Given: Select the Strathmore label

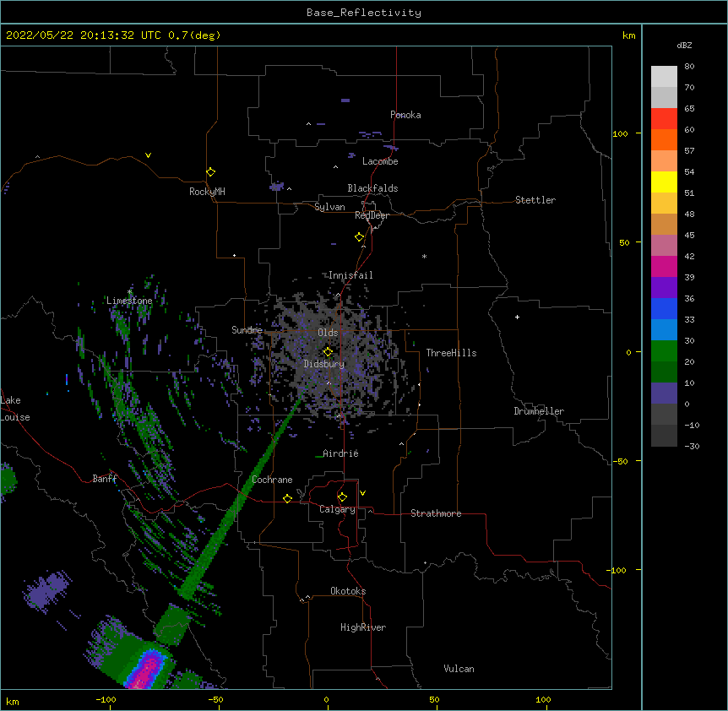Looking at the screenshot, I should click(436, 513).
